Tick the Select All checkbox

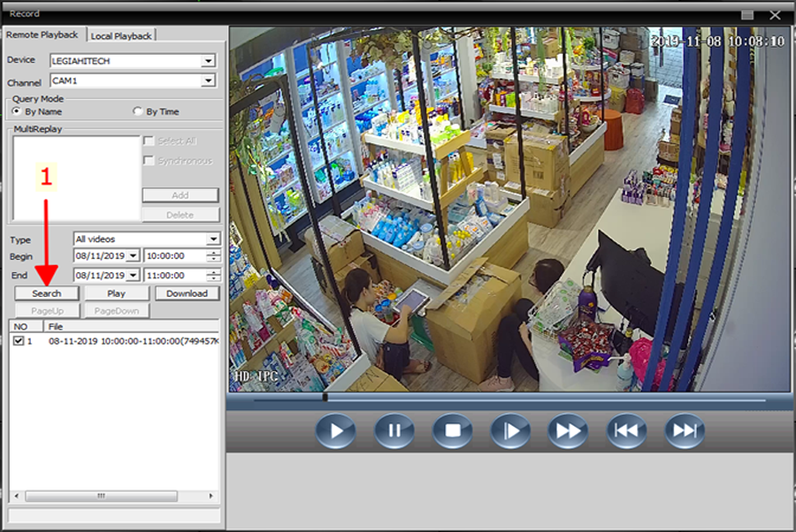(149, 141)
